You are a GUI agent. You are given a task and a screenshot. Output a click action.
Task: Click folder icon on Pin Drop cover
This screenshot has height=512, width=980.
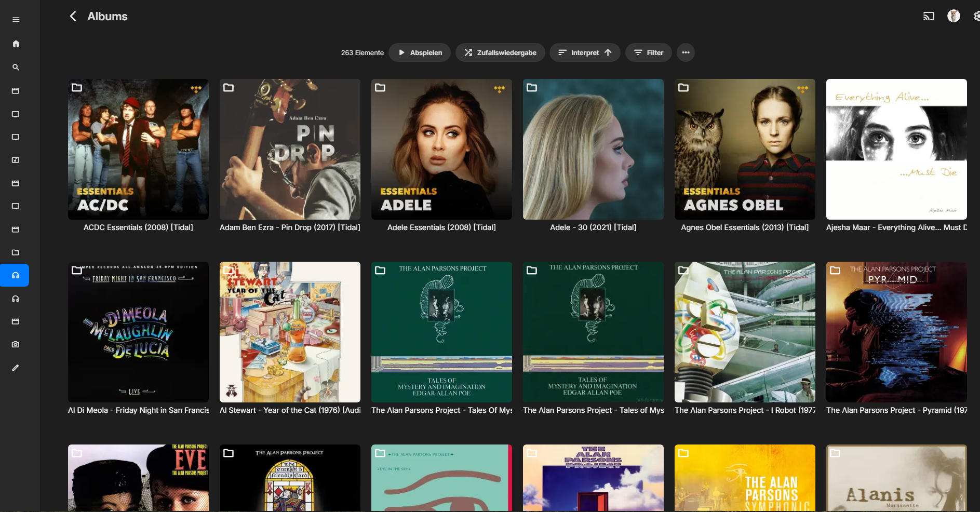229,87
